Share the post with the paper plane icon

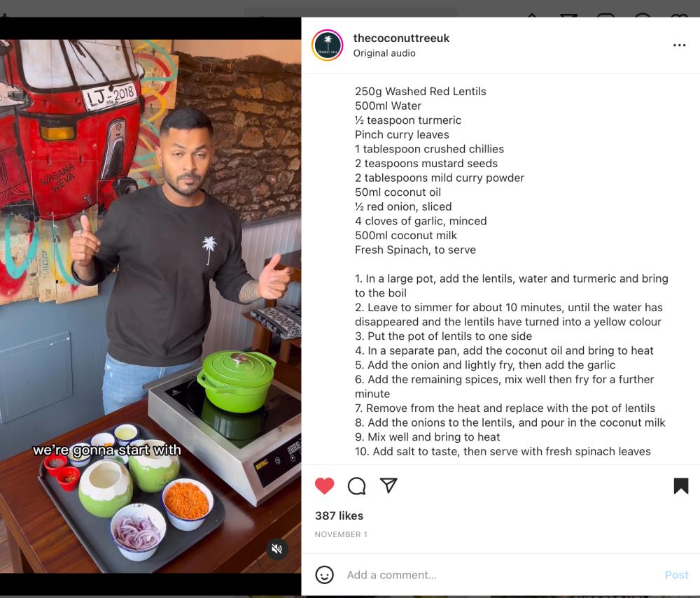click(388, 485)
